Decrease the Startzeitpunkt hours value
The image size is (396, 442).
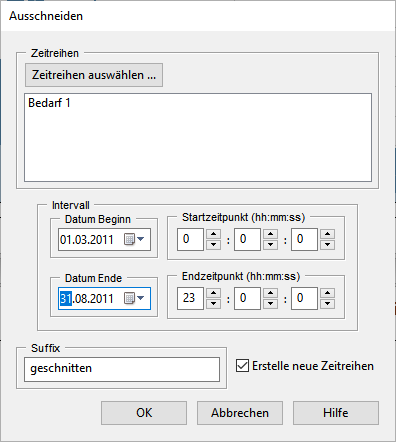[213, 244]
